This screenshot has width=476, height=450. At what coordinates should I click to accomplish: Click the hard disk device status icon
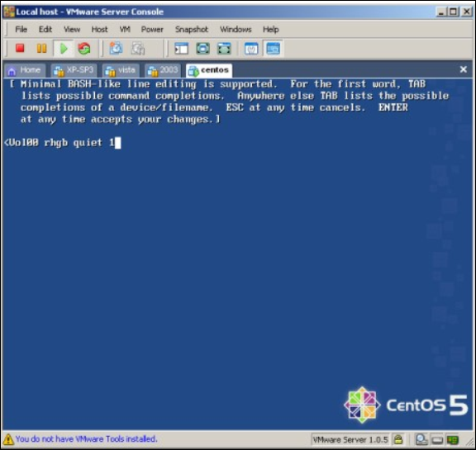(421, 439)
